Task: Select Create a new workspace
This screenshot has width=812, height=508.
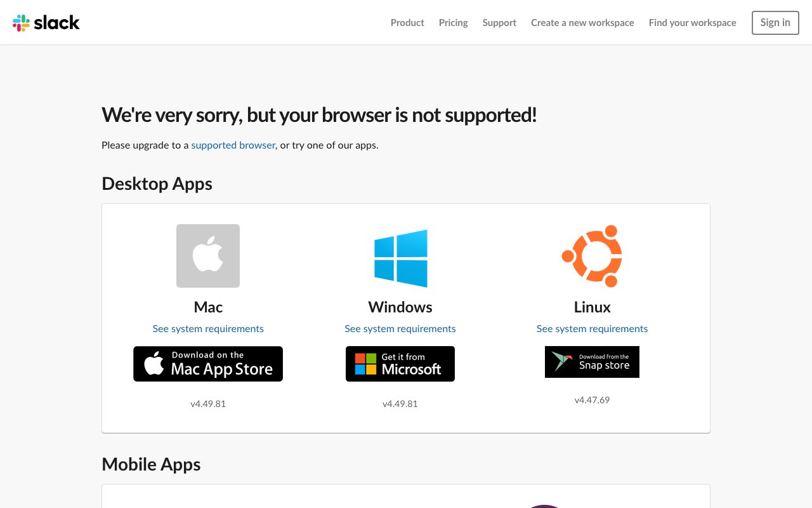Action: coord(582,23)
